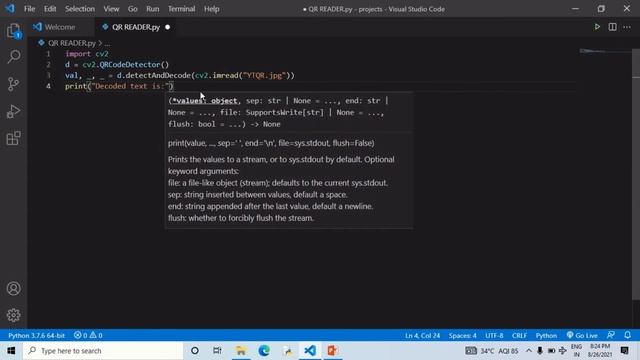Click the taskbar clock and date

600,351
